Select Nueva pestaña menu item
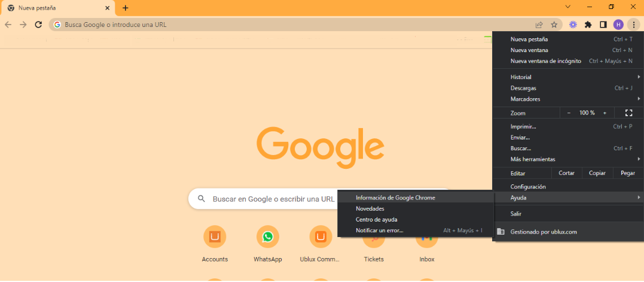 click(x=567, y=40)
